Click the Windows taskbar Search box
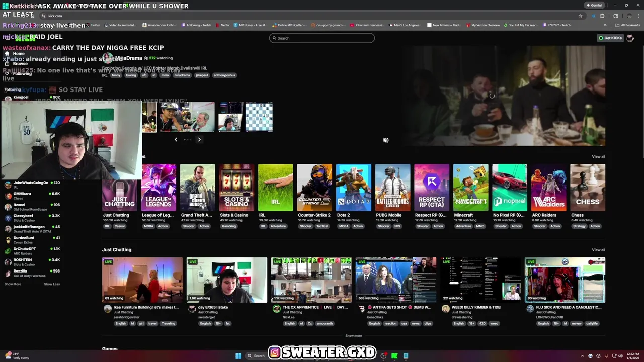The height and width of the screenshot is (362, 644). pyautogui.click(x=256, y=356)
